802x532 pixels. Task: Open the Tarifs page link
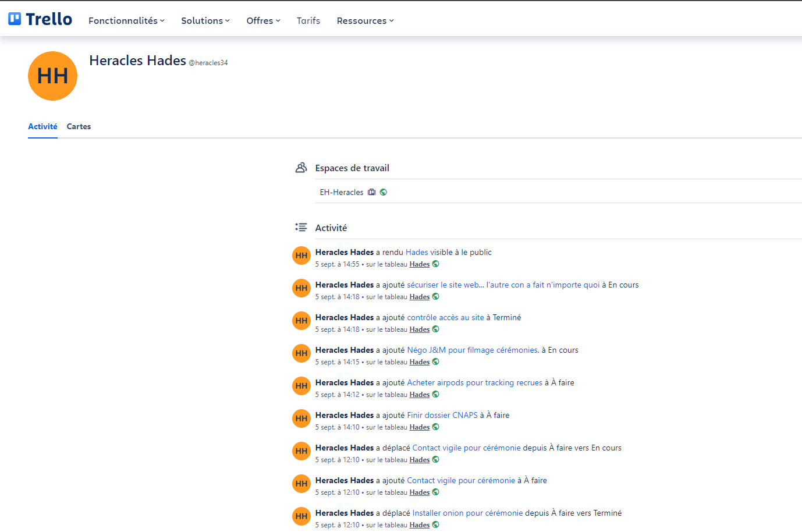[x=308, y=20]
